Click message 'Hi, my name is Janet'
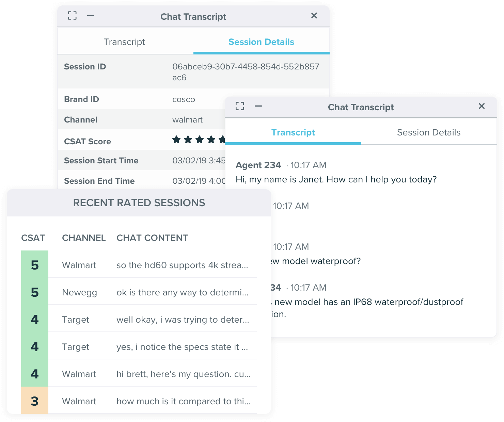 [x=336, y=179]
